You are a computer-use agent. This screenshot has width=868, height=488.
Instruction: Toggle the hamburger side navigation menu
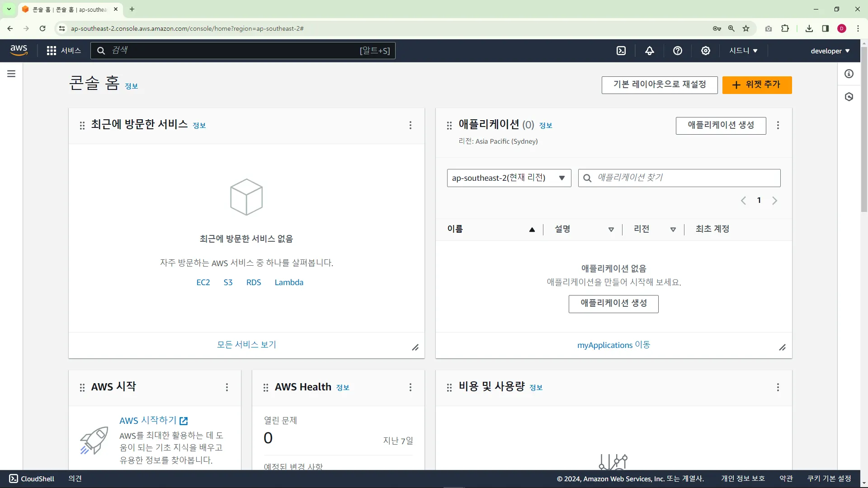tap(11, 74)
